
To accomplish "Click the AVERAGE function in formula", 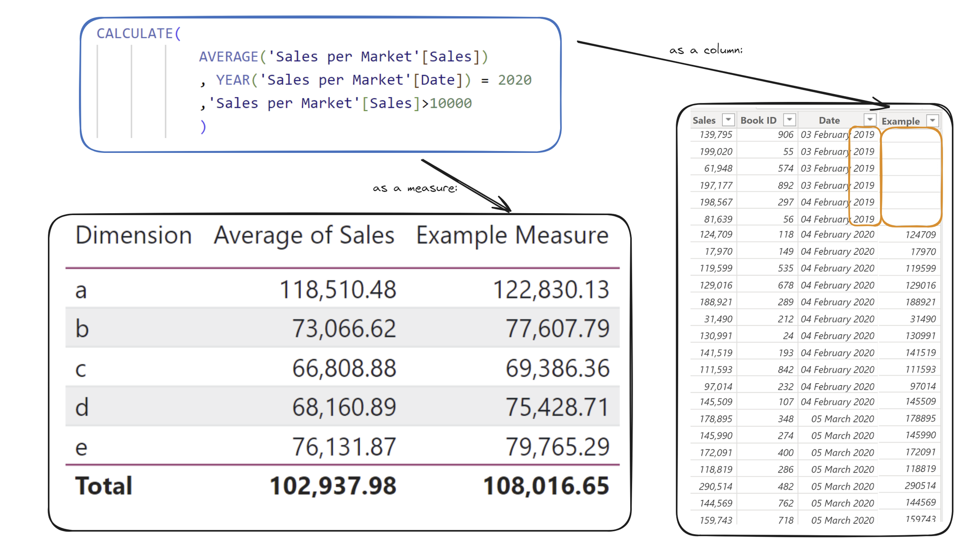I will [x=228, y=57].
